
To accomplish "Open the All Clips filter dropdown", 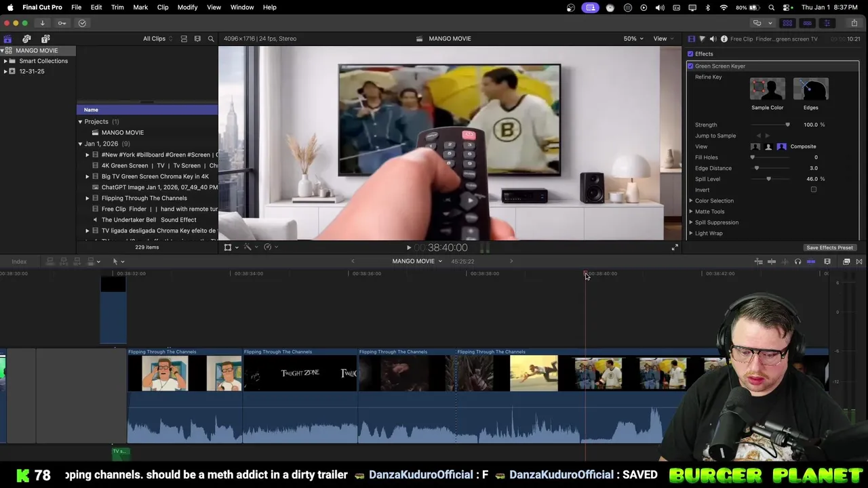I will point(157,39).
